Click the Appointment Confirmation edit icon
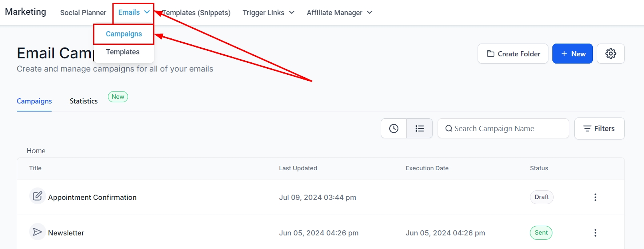 click(x=37, y=196)
